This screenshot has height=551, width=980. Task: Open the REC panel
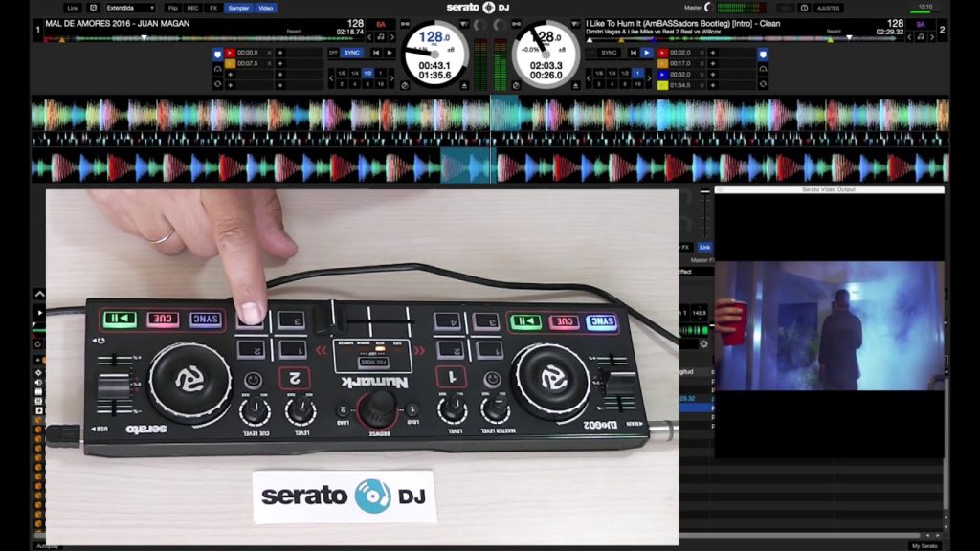[193, 8]
